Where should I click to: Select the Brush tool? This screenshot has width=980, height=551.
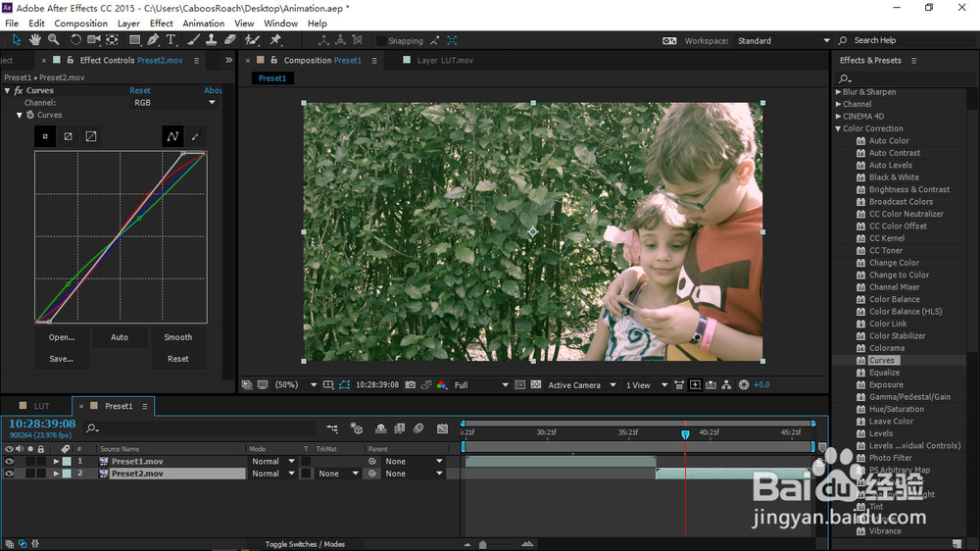193,40
